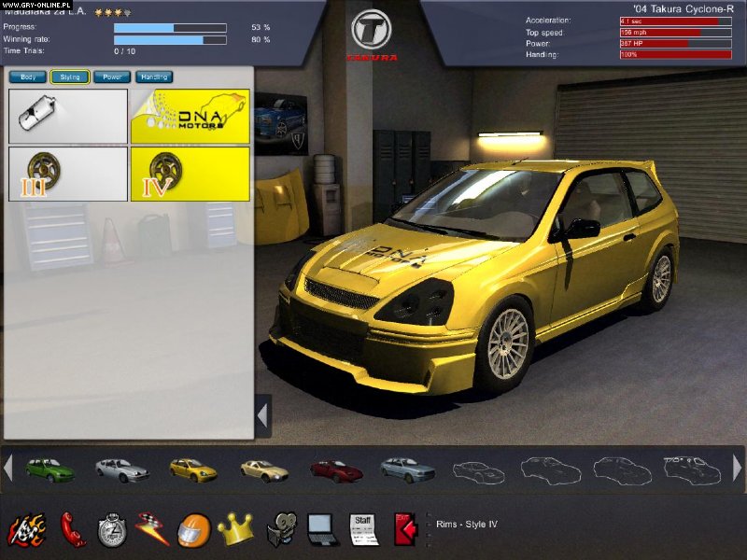Open the laptop computer icon
Screen dimensions: 747x560
pos(321,529)
